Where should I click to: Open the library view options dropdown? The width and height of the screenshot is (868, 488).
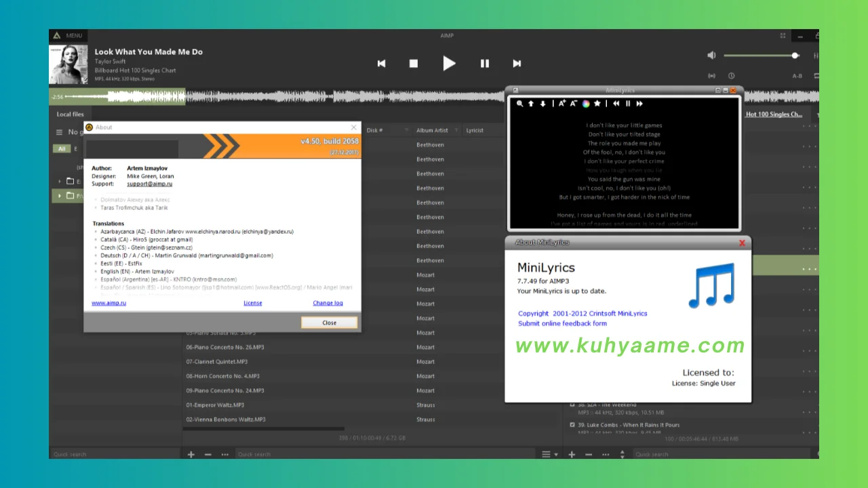(549, 454)
